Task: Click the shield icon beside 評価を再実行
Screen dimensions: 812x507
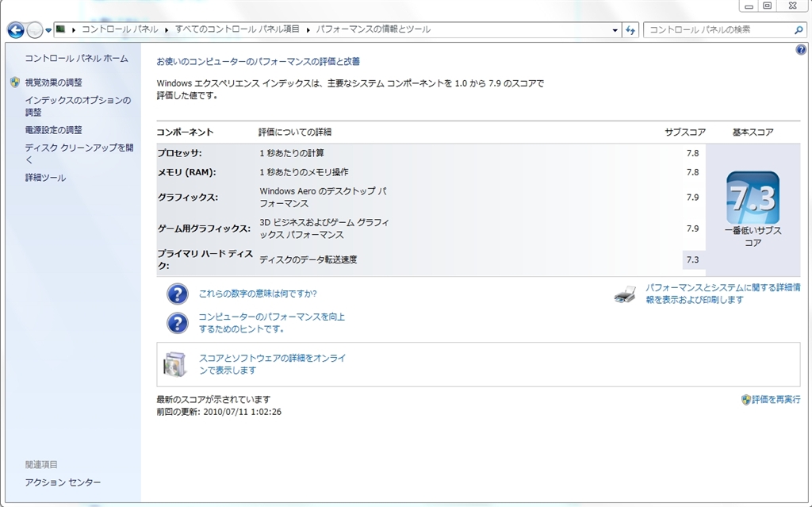Action: [745, 400]
